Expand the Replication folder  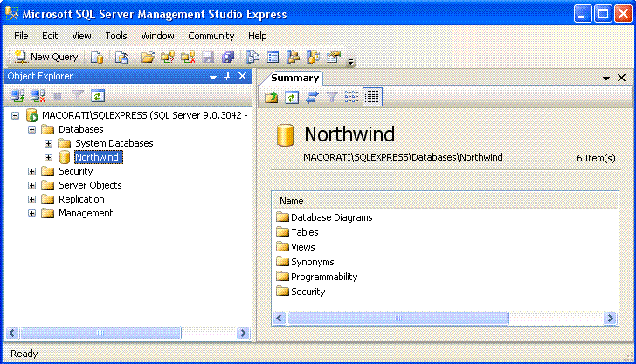click(x=31, y=199)
